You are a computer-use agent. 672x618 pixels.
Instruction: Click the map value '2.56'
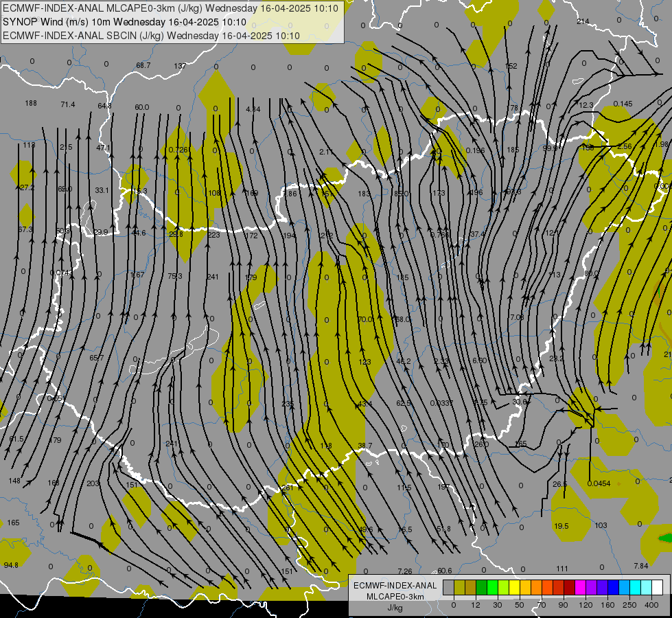[624, 146]
